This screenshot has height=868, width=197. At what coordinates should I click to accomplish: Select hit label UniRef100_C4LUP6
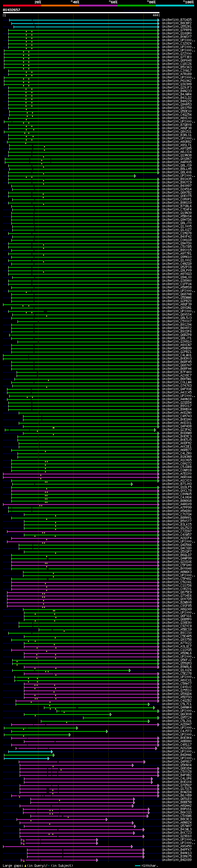click(177, 778)
